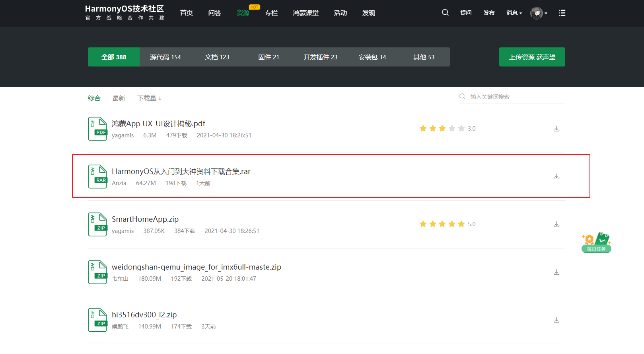Screen dimensions: 644x354
Task: Click the 上传资源 获声望 button
Action: 532,57
